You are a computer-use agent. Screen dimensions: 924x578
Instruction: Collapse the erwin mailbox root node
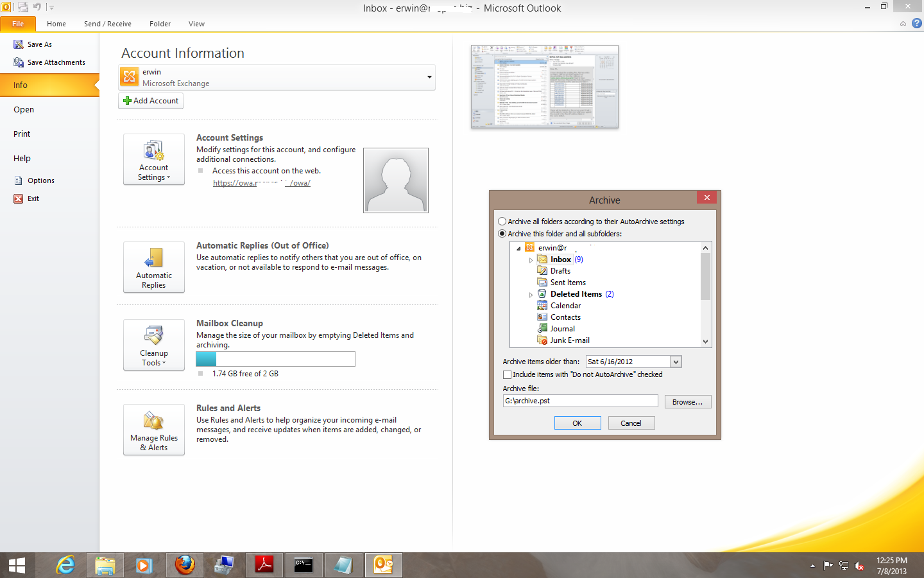pyautogui.click(x=518, y=249)
